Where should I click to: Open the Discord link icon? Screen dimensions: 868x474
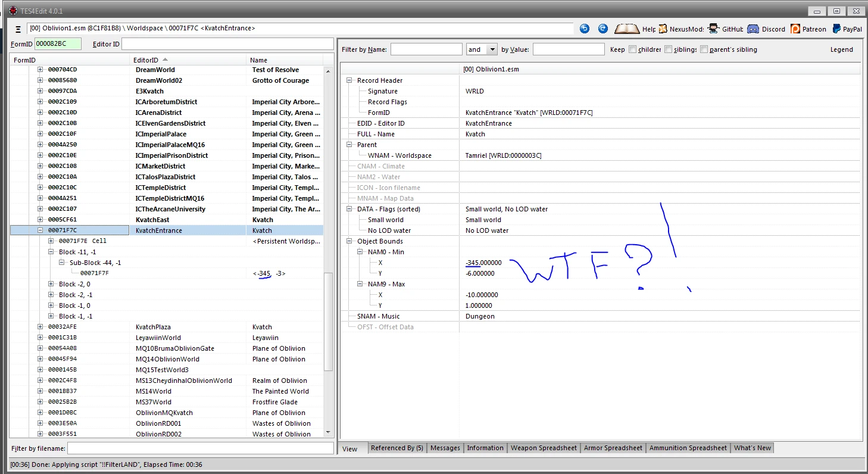(x=753, y=29)
